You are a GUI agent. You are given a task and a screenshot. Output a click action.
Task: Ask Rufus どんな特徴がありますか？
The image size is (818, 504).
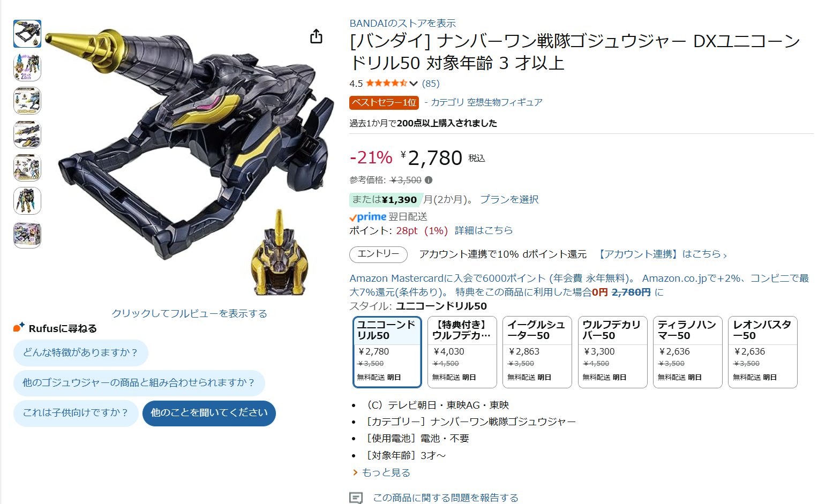tap(81, 352)
